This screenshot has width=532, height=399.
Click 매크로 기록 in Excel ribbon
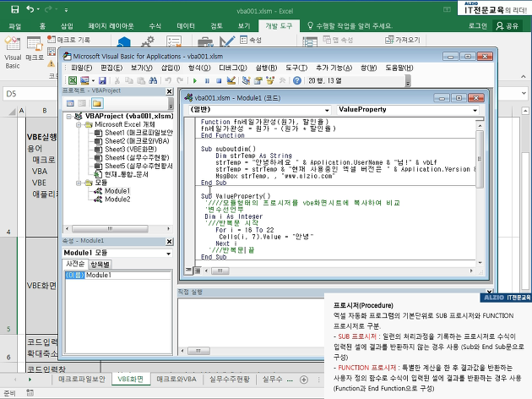(69, 40)
